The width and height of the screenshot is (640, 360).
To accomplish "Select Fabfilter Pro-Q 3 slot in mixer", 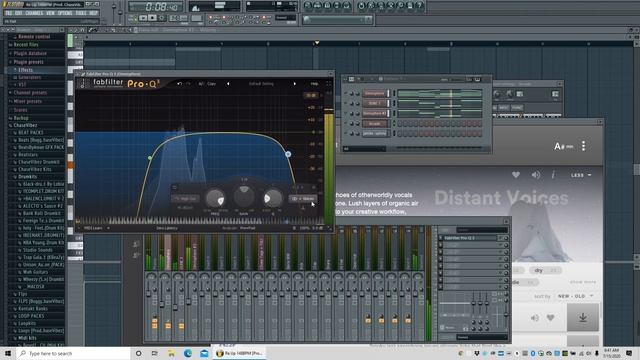I will 469,238.
